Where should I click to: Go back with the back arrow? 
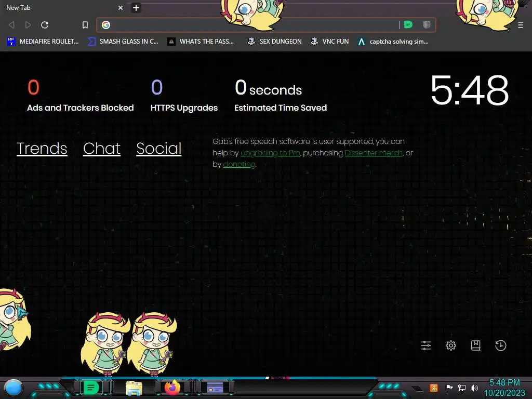[11, 25]
